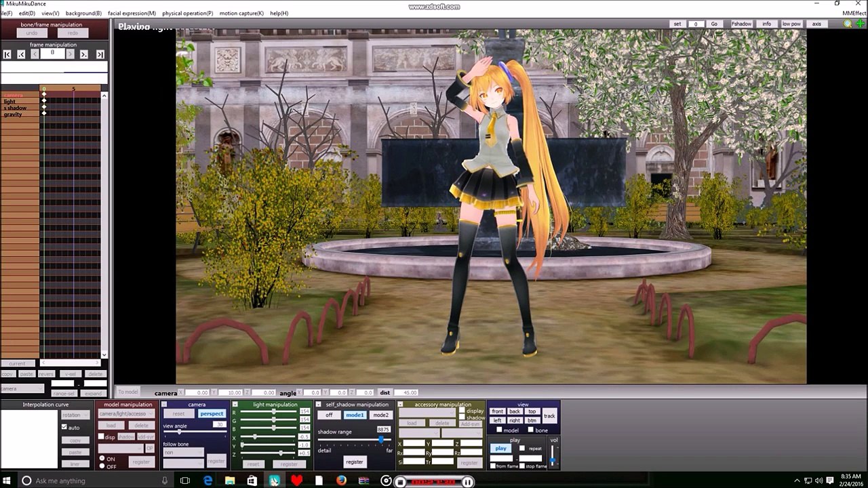The width and height of the screenshot is (868, 488).
Task: Open the accessory selection dropdown
Action: click(427, 412)
